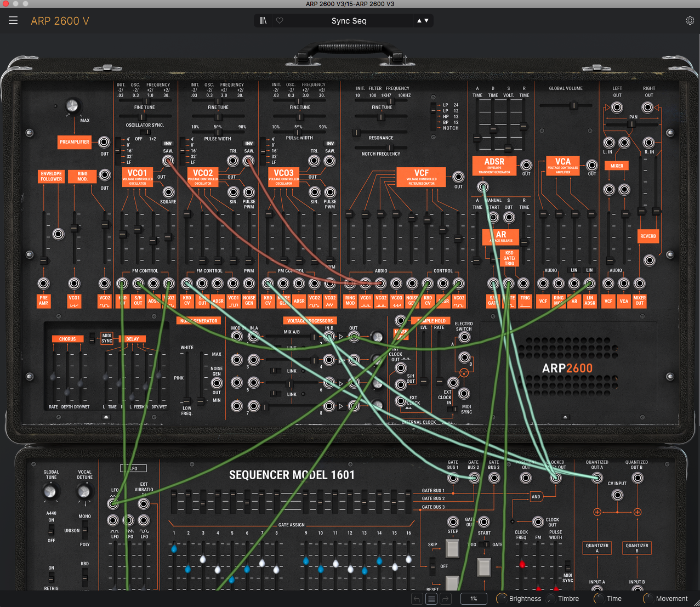700x607 pixels.
Task: Click the VCF OUT jack
Action: coord(458,177)
